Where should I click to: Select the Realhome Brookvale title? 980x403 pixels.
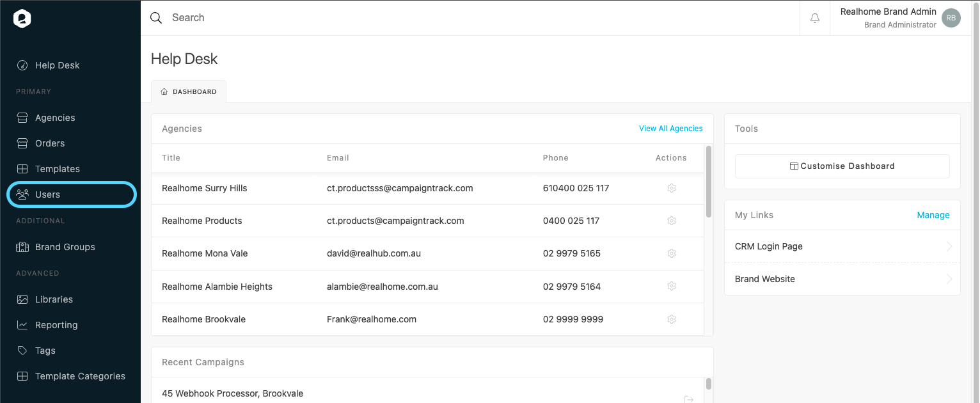click(x=203, y=319)
